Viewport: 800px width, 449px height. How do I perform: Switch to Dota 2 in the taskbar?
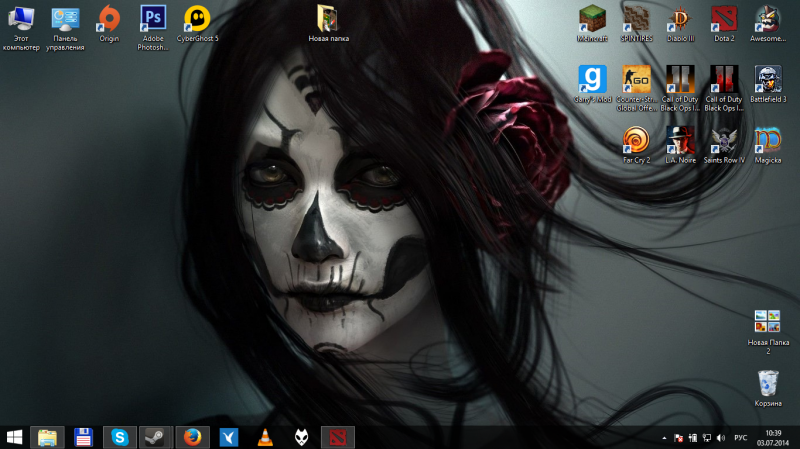coord(338,437)
